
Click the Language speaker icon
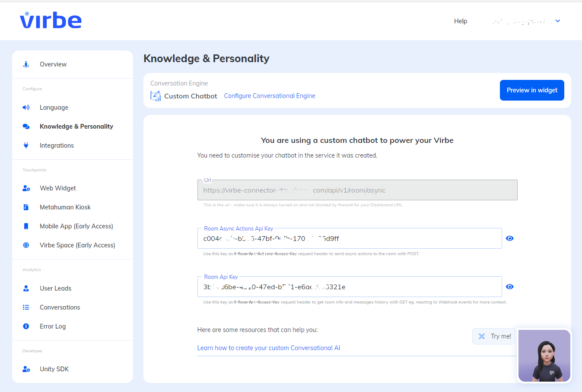pos(26,107)
